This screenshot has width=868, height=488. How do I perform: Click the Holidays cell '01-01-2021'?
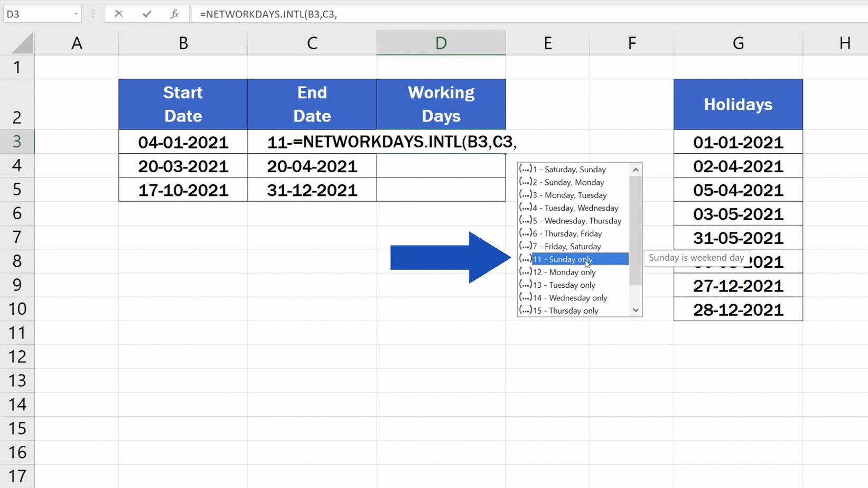pos(738,142)
